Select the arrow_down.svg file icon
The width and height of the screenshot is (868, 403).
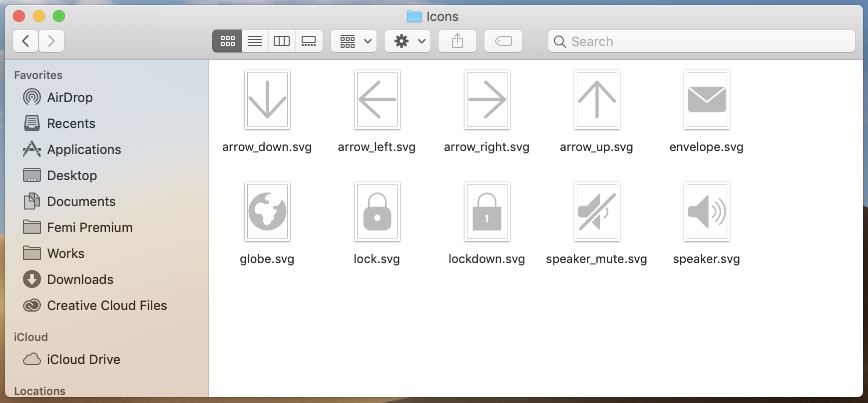tap(267, 99)
